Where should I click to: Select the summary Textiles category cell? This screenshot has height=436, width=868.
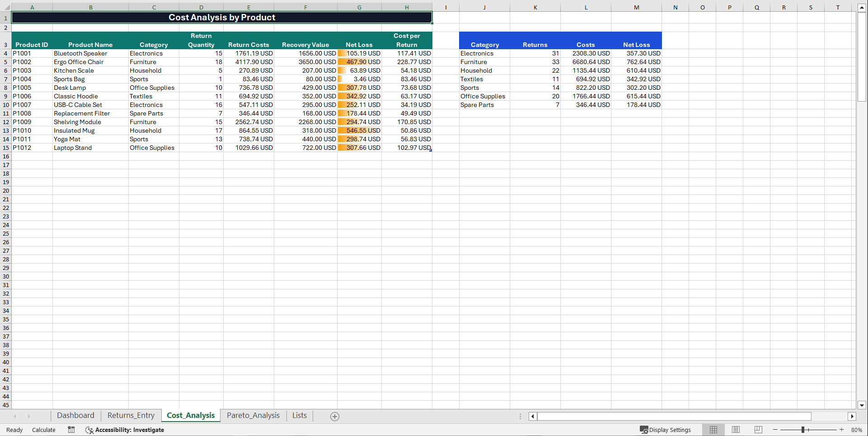click(x=484, y=79)
